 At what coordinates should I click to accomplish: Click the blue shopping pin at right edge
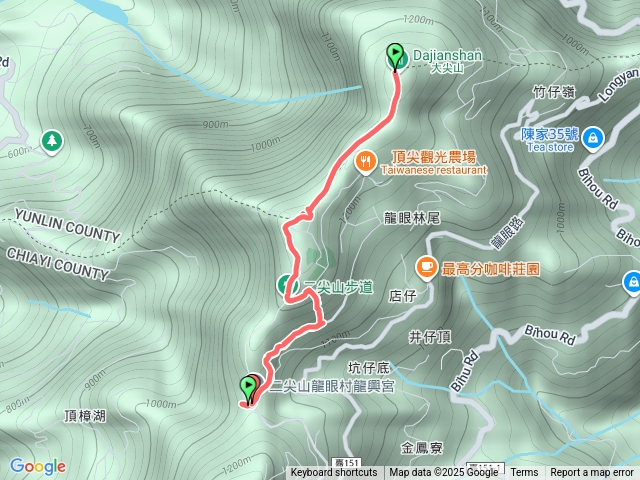(633, 283)
